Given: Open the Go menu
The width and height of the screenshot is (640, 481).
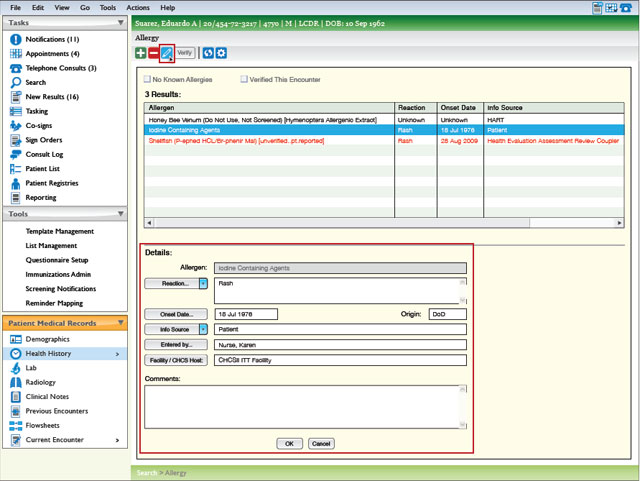Looking at the screenshot, I should point(84,7).
